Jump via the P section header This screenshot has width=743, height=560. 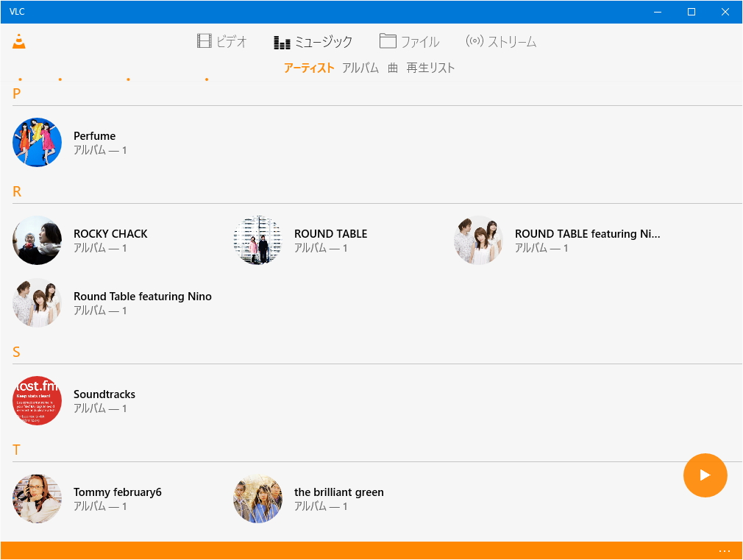pos(17,93)
